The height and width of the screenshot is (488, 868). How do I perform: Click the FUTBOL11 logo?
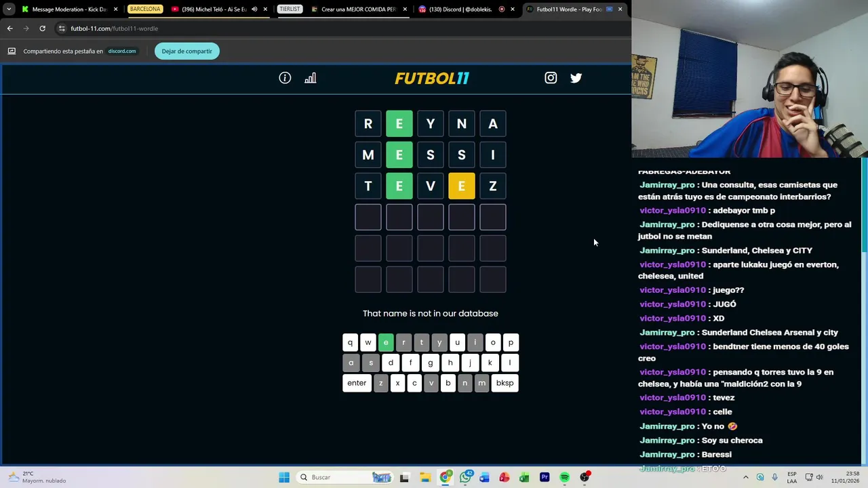pos(432,78)
